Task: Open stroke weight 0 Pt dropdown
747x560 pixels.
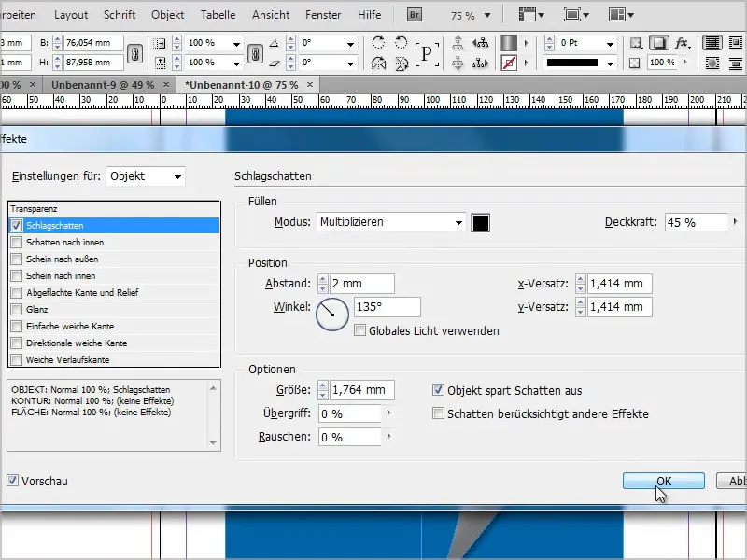Action: (x=610, y=44)
